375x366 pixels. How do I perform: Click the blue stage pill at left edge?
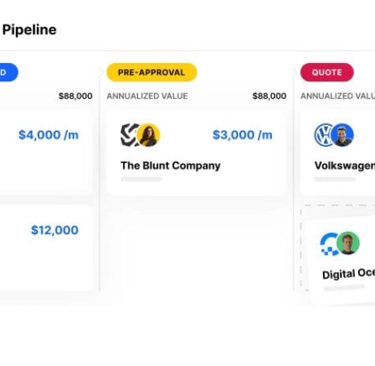[9, 72]
